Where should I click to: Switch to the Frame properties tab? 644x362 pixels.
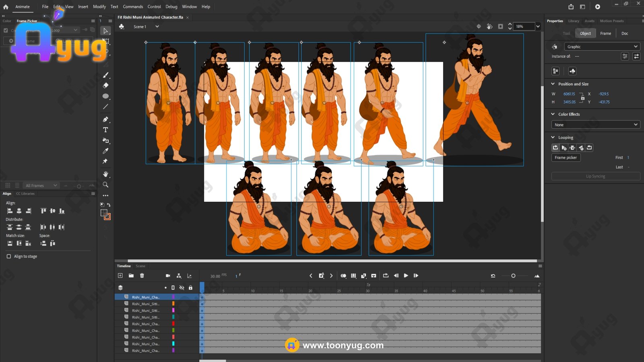click(605, 33)
